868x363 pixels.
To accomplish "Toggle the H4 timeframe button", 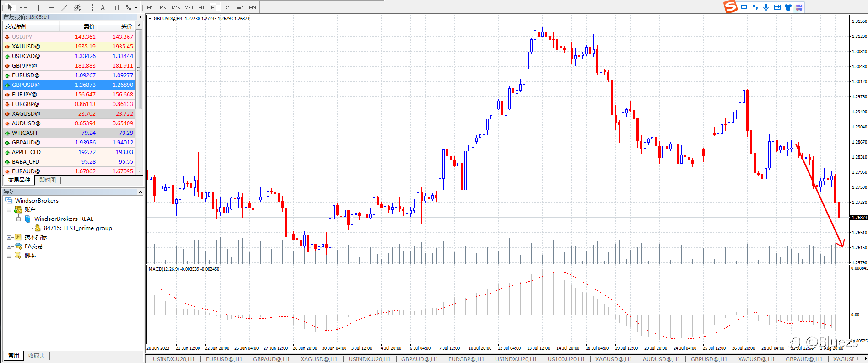I will pos(214,7).
